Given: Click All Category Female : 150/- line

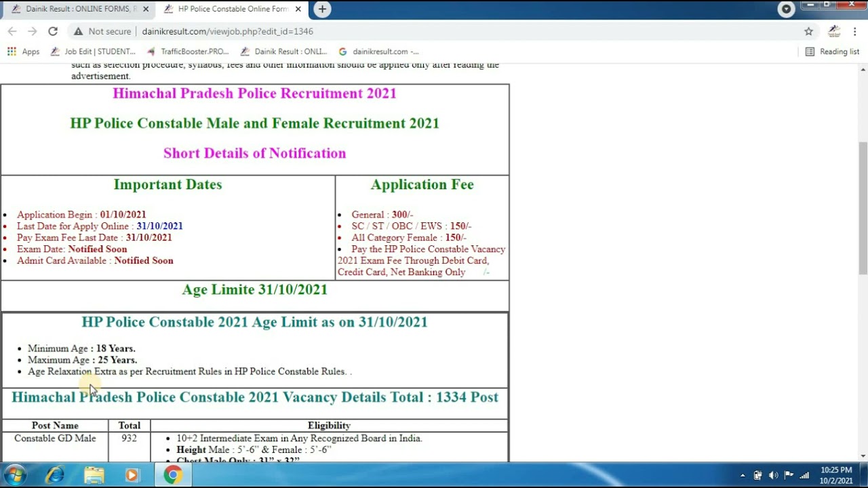Looking at the screenshot, I should [x=408, y=237].
